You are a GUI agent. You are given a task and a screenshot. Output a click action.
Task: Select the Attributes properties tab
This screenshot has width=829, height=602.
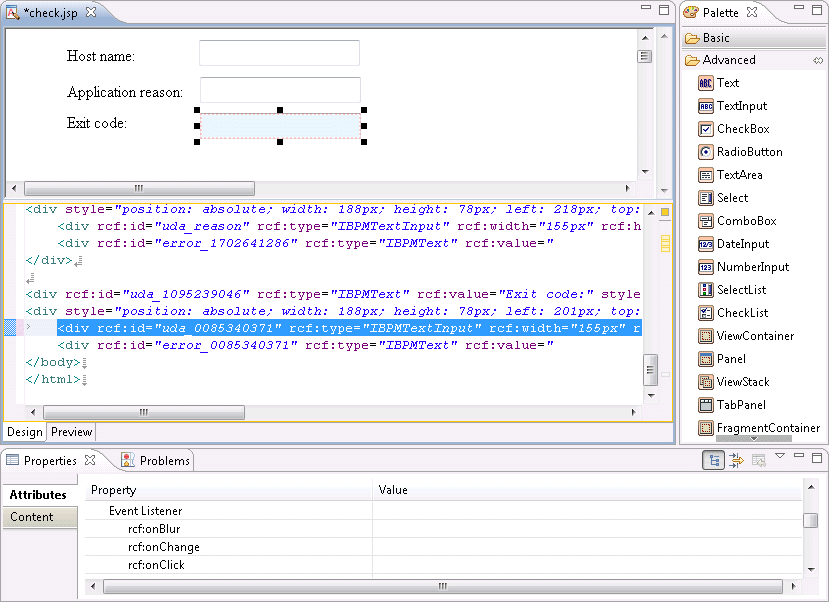coord(39,495)
